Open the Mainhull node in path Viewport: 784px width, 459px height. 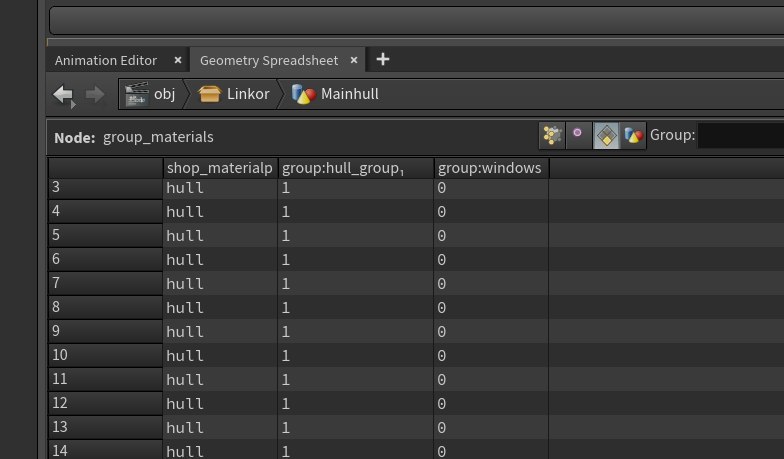335,94
